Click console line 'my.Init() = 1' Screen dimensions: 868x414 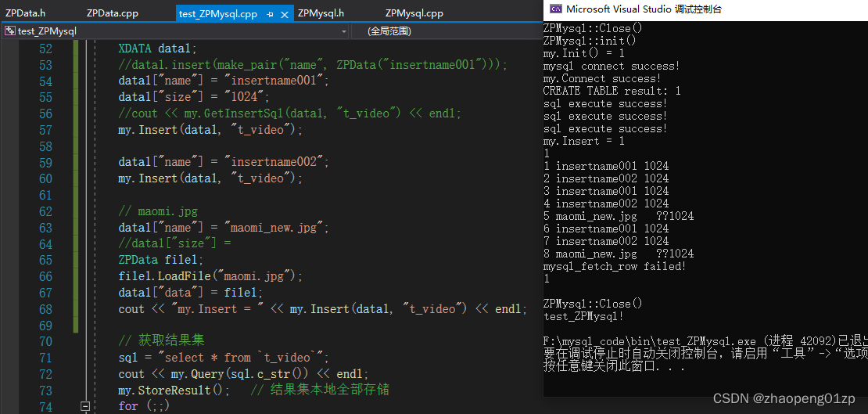pyautogui.click(x=584, y=54)
